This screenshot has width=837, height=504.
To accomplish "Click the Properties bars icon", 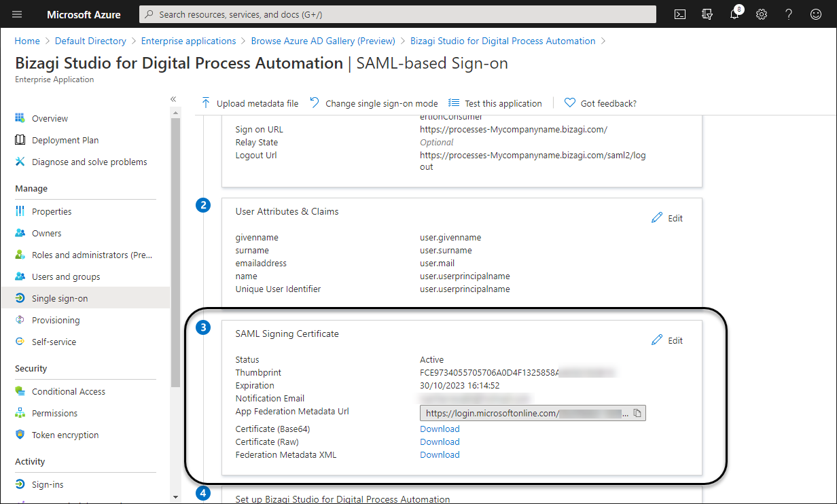I will (20, 211).
